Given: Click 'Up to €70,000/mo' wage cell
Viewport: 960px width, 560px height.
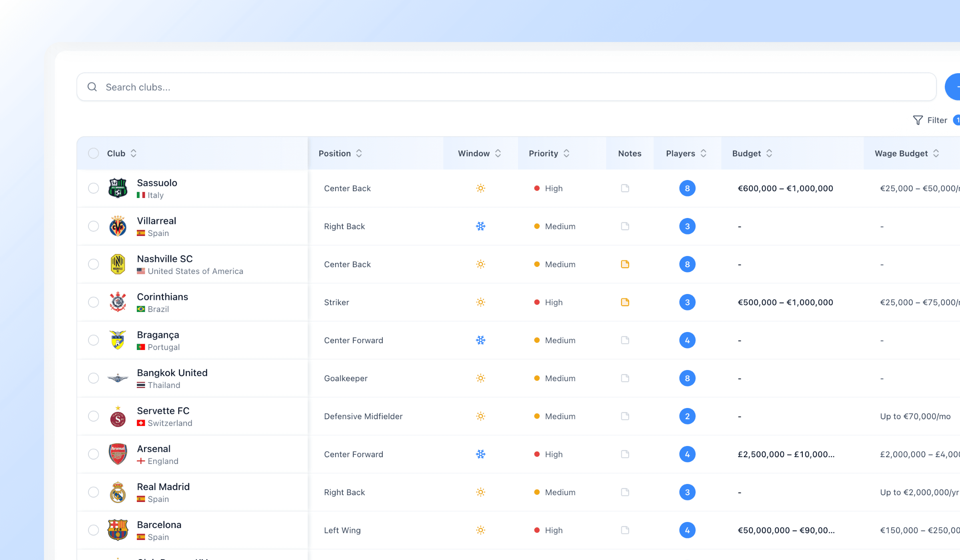Looking at the screenshot, I should (x=915, y=416).
